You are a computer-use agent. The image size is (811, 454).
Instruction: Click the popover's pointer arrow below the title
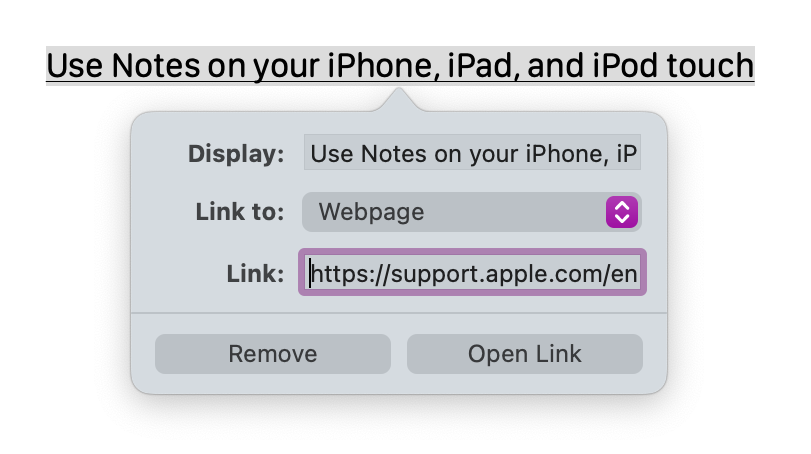click(x=399, y=100)
